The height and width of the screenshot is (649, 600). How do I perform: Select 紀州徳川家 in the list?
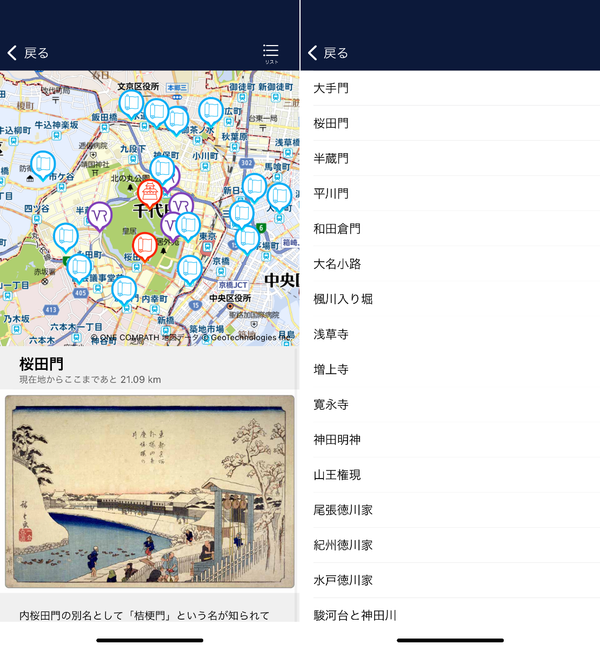point(450,546)
